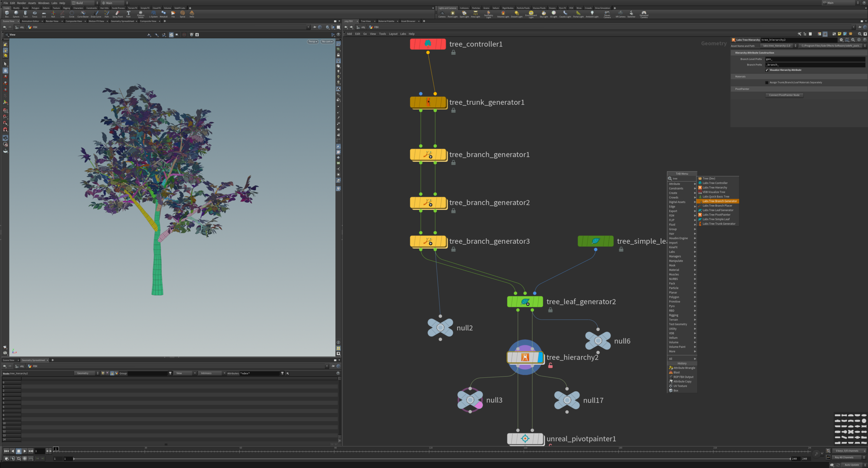
Task: Toggle Visualize Hierarchy Attribute checkbox
Action: point(767,70)
